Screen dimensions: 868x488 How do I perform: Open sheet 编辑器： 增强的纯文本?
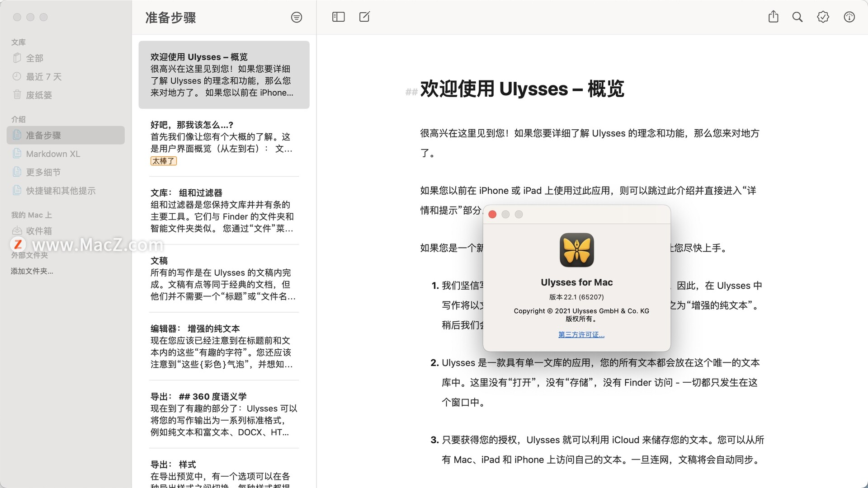click(224, 346)
